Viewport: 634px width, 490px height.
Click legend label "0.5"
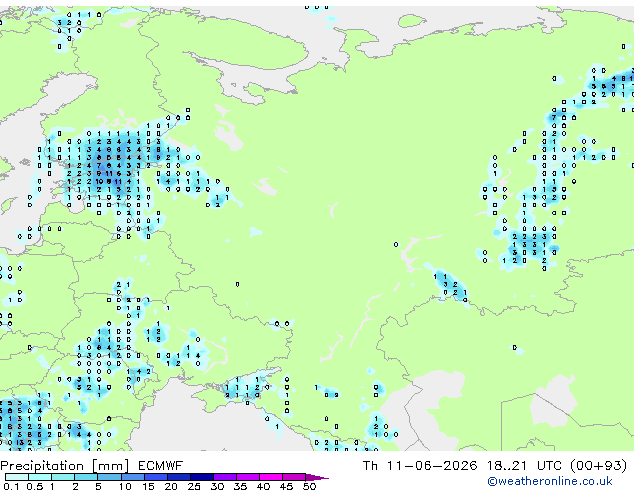pos(35,486)
